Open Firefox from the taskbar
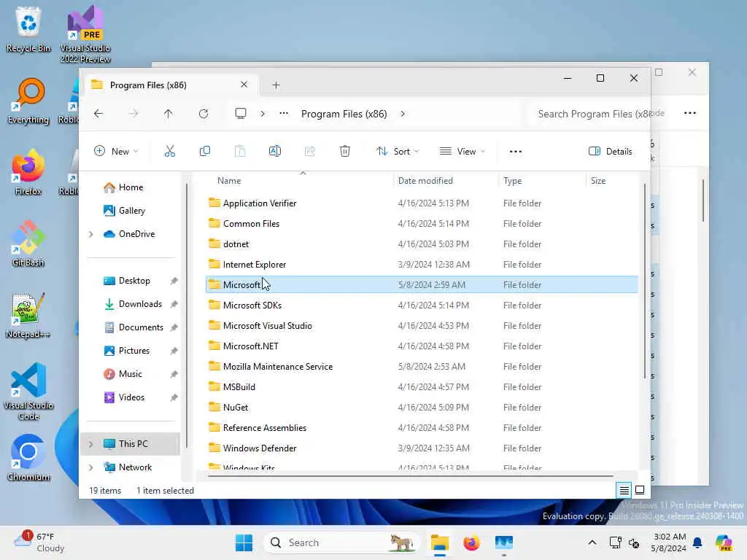747x560 pixels. coord(471,542)
